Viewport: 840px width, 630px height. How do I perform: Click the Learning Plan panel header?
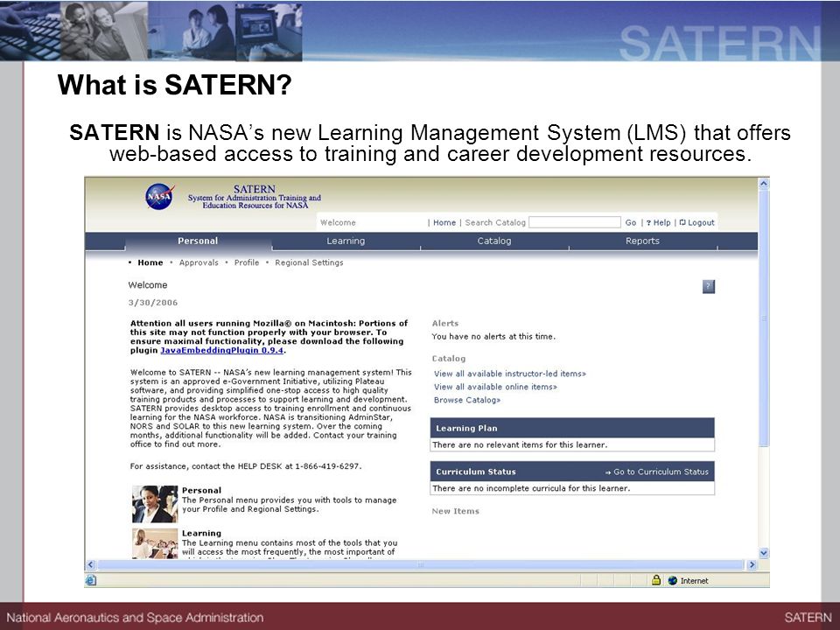point(572,428)
